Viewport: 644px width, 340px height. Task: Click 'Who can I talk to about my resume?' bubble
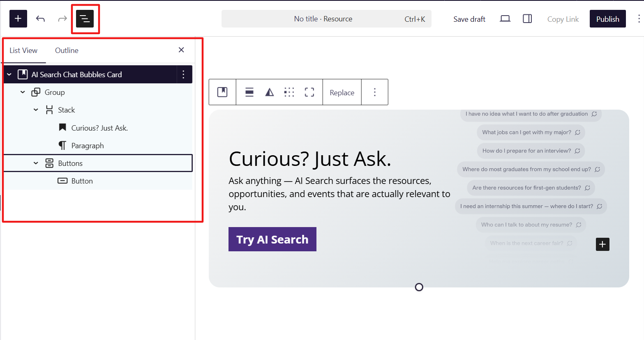(x=531, y=225)
